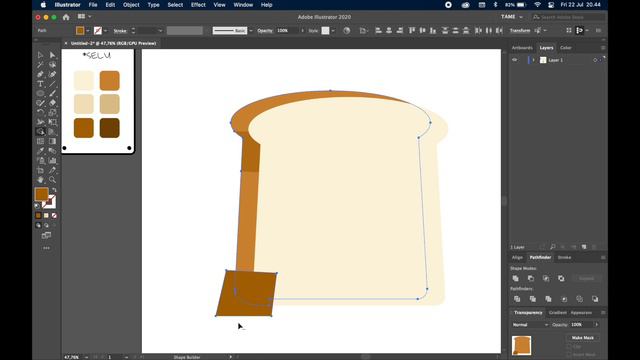Switch to the Artboards tab
Image resolution: width=640 pixels, height=360 pixels.
tap(522, 48)
